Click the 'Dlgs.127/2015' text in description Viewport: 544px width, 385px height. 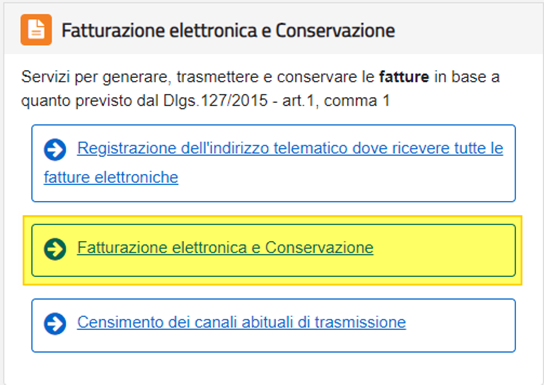(215, 101)
